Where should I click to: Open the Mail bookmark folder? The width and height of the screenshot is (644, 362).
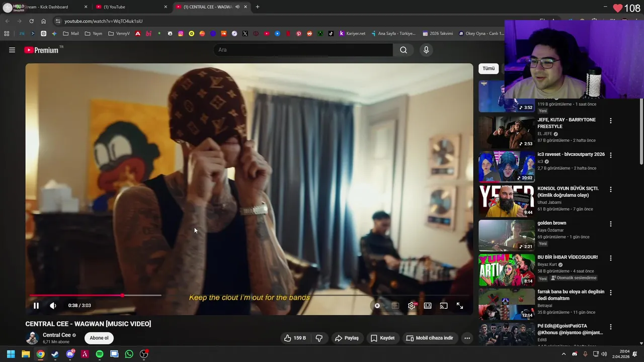[71, 34]
